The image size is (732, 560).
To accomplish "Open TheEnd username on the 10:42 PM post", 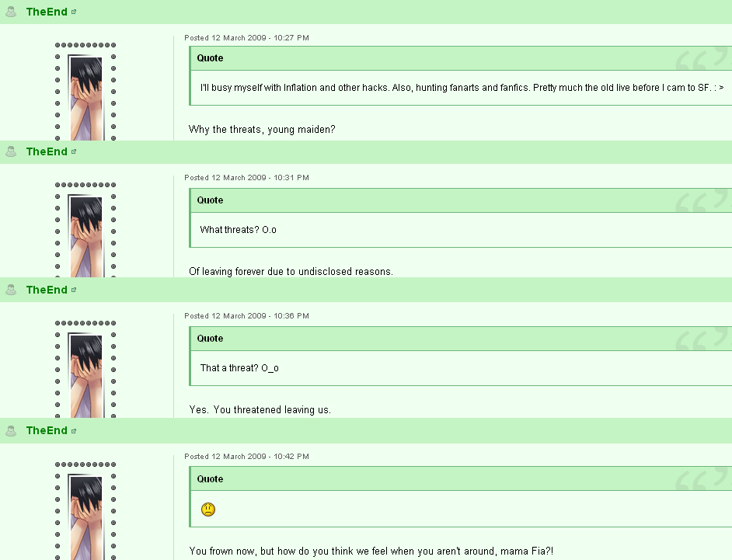I will pos(47,430).
